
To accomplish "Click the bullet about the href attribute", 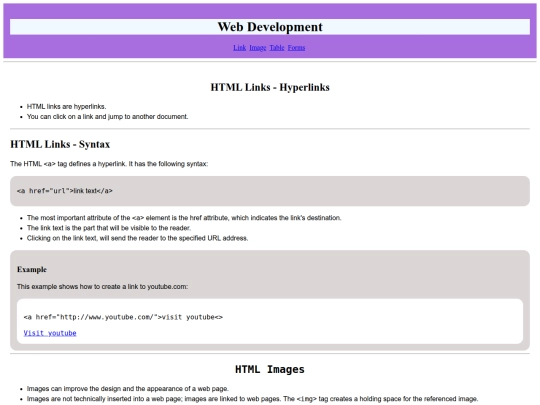I will tap(184, 218).
